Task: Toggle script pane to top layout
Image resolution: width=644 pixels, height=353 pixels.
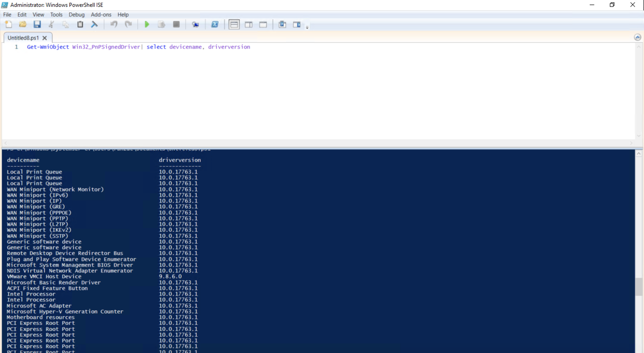Action: click(x=234, y=24)
